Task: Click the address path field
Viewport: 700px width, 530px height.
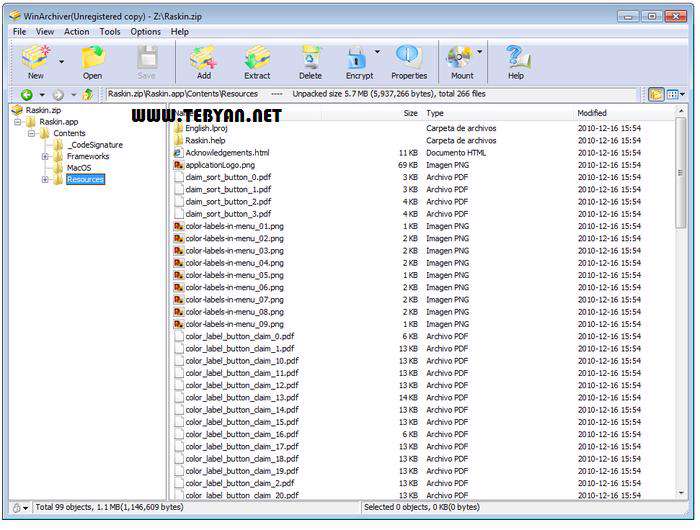Action: 371,94
